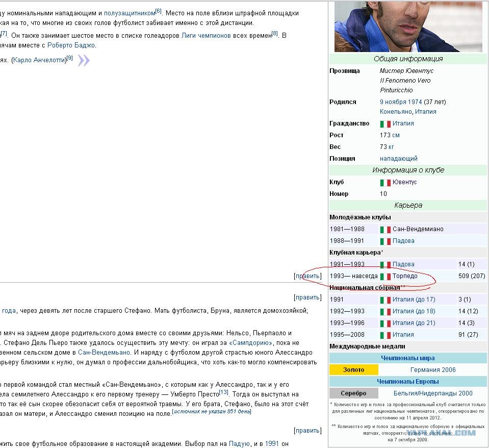
Task: Click the Серебро medal cell
Action: pyautogui.click(x=354, y=393)
